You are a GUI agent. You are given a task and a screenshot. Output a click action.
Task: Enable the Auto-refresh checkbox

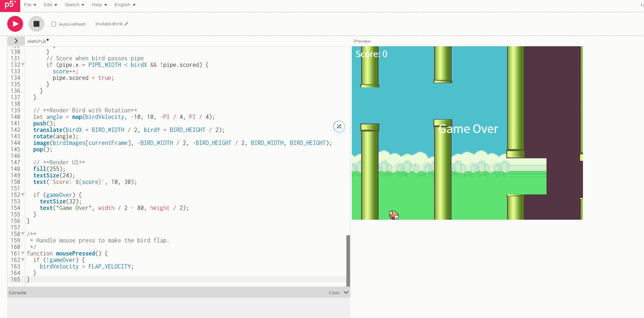(x=53, y=24)
